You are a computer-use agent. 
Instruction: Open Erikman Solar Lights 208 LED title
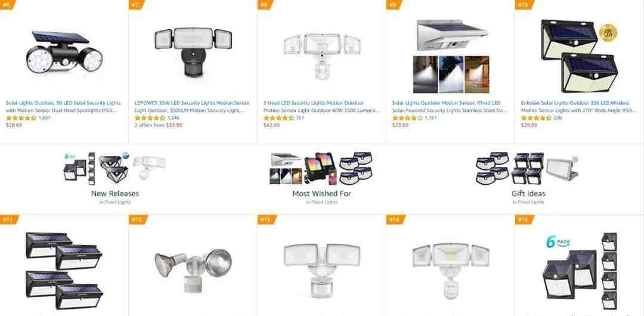point(578,107)
